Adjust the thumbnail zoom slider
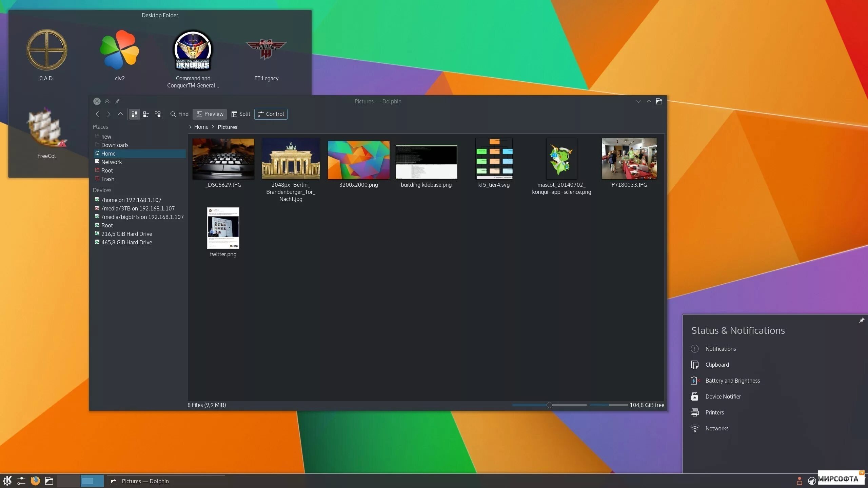 click(549, 405)
